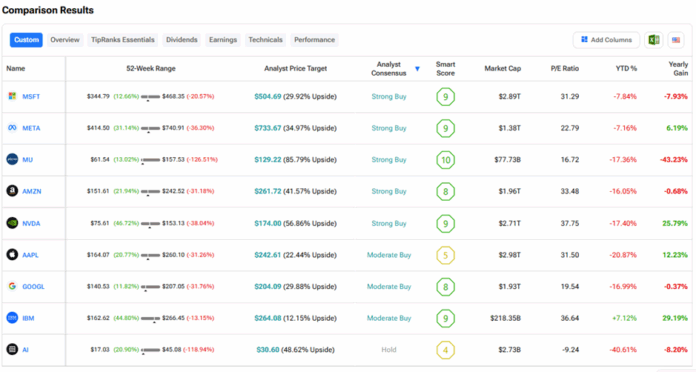Switch to the Overview tab

pos(65,40)
